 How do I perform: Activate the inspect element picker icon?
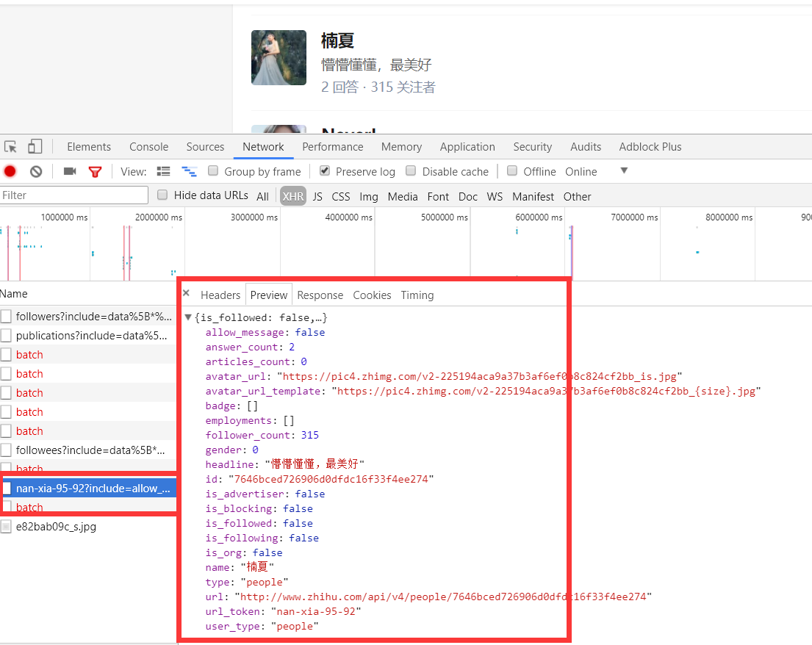pos(10,147)
